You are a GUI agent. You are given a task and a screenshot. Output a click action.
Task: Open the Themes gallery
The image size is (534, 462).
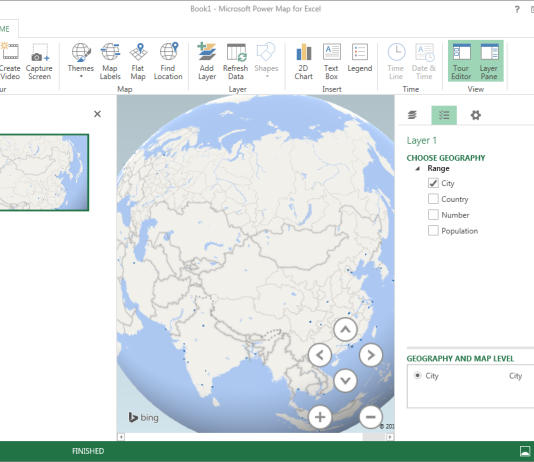81,62
